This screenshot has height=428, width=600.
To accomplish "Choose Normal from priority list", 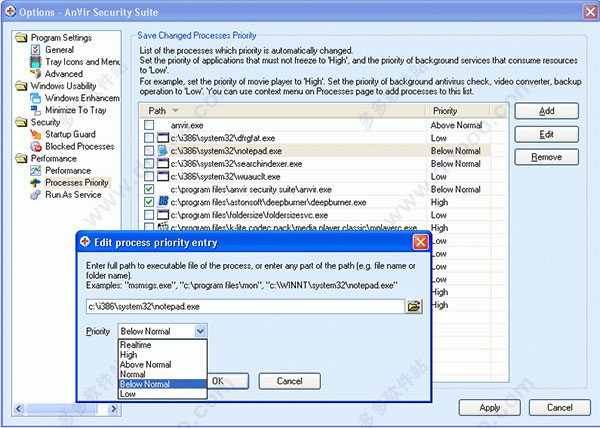I will coord(163,374).
